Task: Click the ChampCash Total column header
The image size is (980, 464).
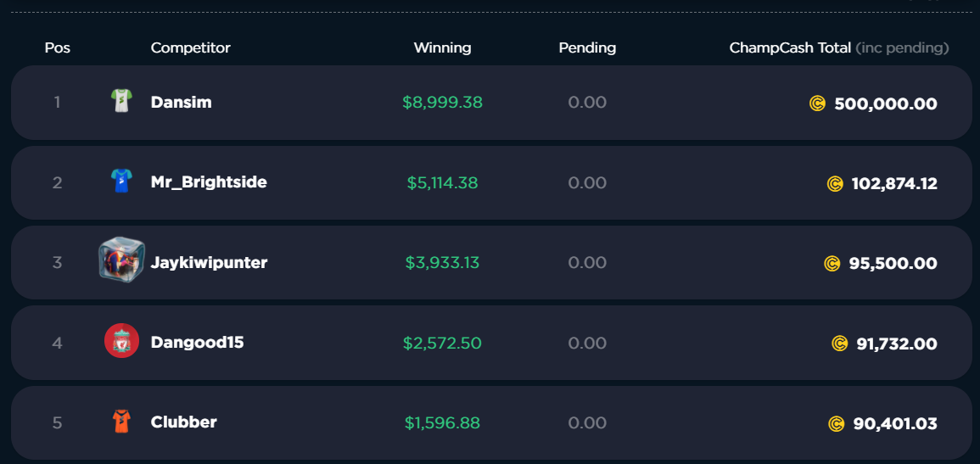Action: click(839, 48)
